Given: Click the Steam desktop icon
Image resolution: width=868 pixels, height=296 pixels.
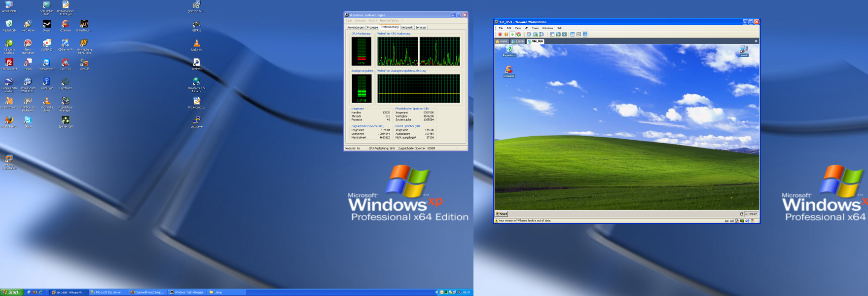Looking at the screenshot, I should pos(46,26).
